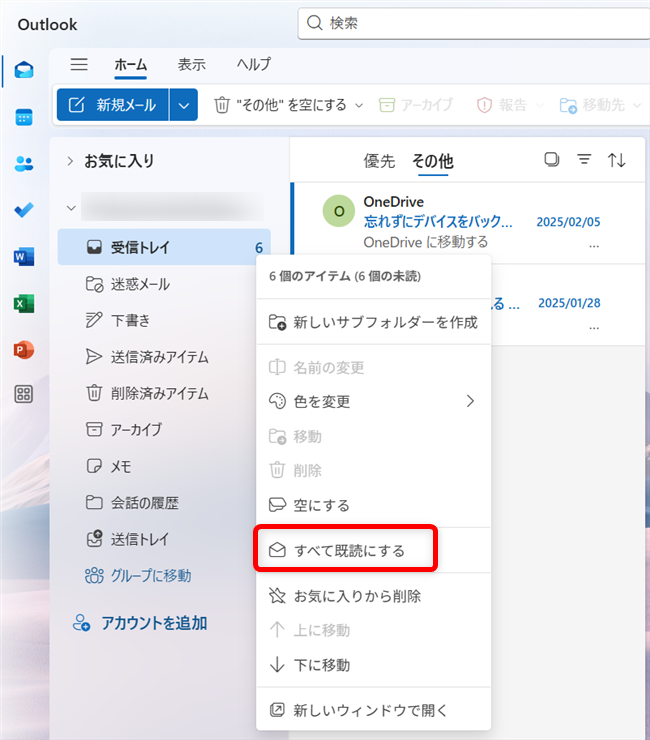The image size is (650, 740).
Task: Open the Calendar icon in left sidebar
Action: (x=24, y=117)
